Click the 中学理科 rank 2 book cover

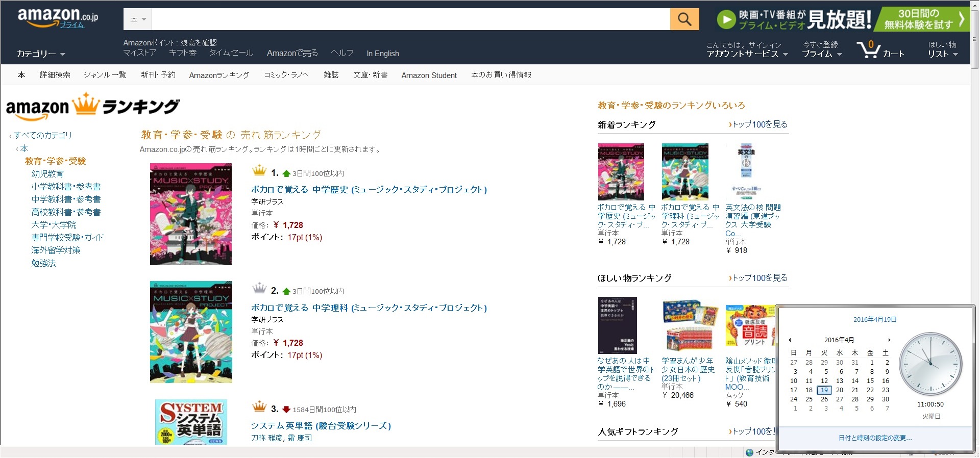point(191,332)
